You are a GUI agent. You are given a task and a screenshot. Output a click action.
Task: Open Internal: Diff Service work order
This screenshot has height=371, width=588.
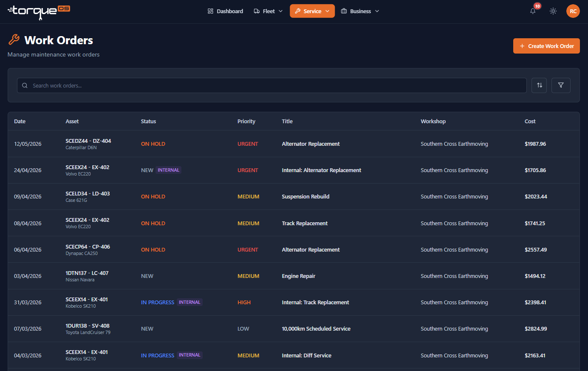tap(306, 355)
